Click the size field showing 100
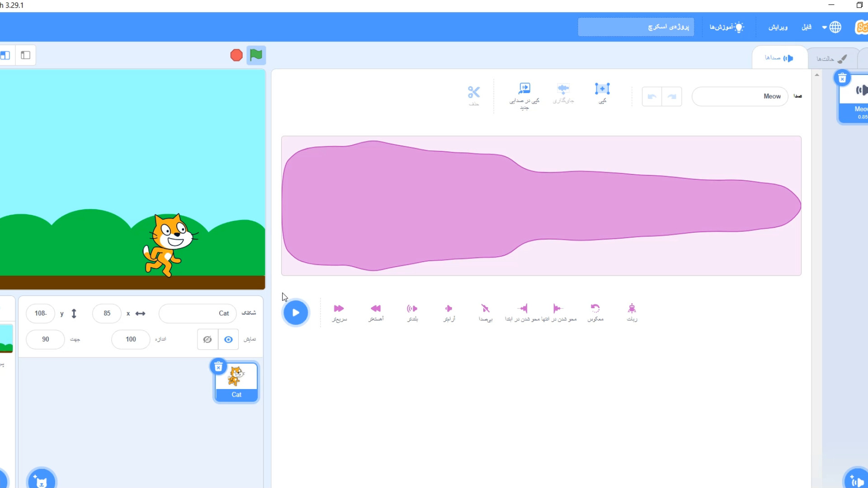The width and height of the screenshot is (868, 488). coord(131,339)
